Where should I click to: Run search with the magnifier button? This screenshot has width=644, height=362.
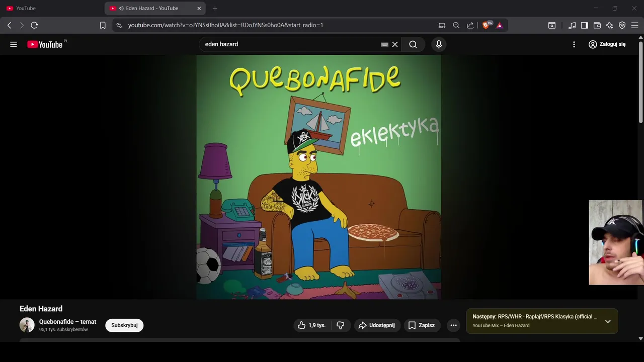(413, 44)
